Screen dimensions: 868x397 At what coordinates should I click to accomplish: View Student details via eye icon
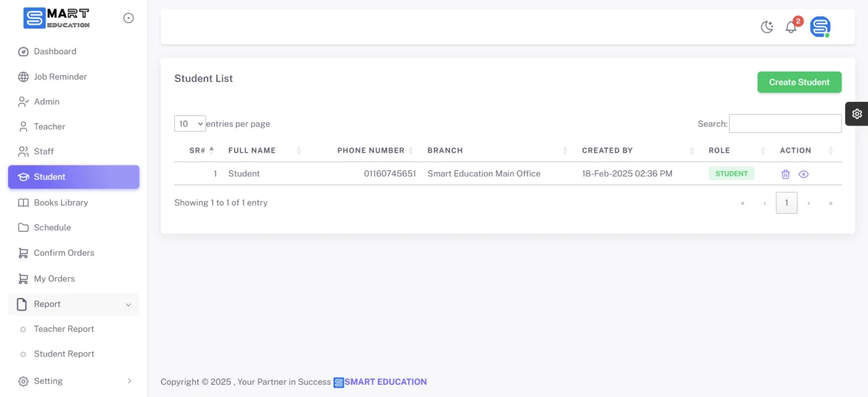pos(804,174)
